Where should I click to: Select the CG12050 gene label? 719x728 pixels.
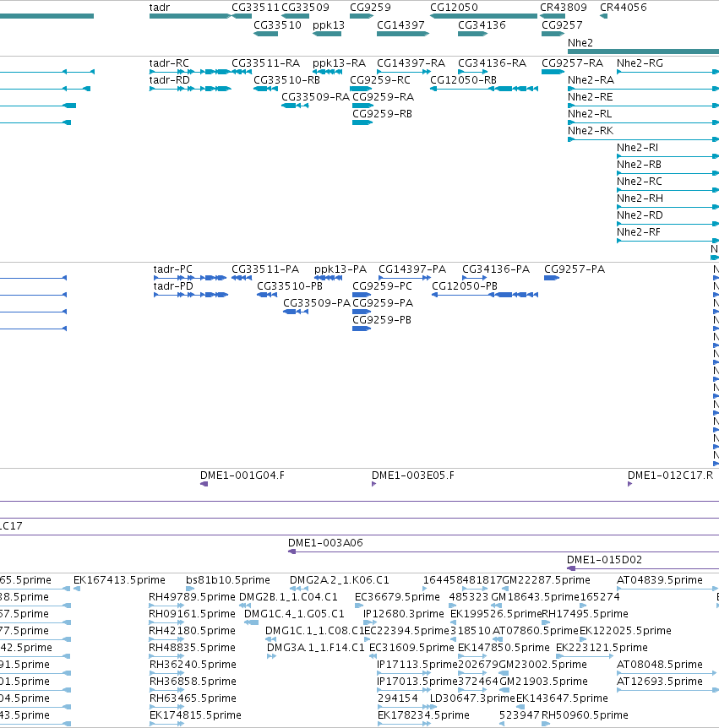454,8
